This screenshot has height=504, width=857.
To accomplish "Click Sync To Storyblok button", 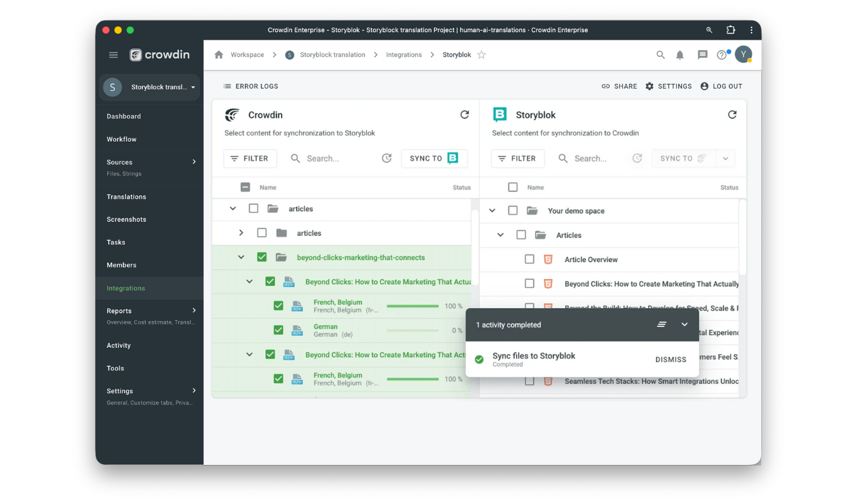I will point(434,158).
